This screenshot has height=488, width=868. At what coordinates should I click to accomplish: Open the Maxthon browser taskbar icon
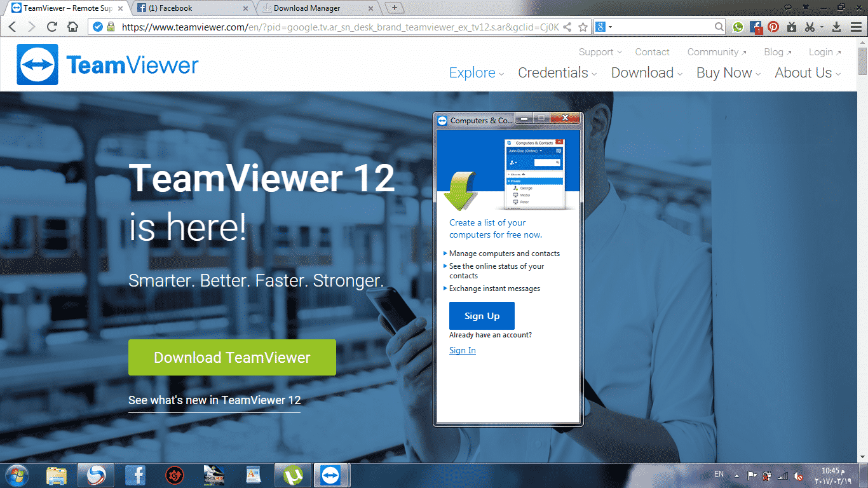tap(96, 475)
